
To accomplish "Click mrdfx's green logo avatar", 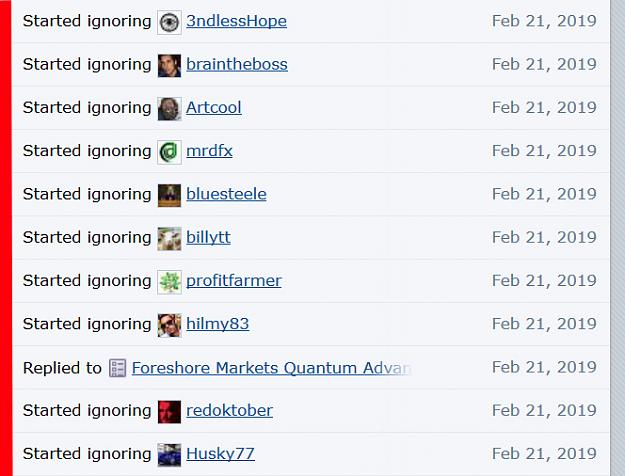I will (x=169, y=152).
